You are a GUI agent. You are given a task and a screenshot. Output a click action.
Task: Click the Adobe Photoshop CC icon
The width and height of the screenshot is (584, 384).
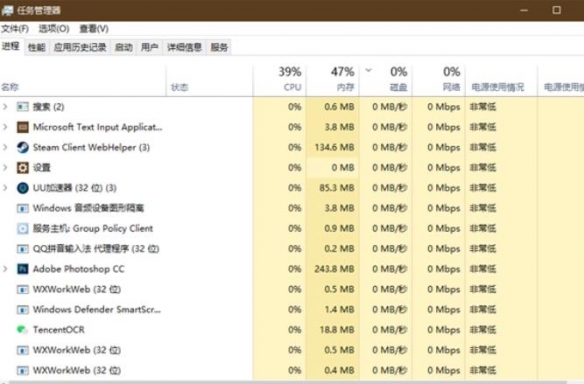(23, 269)
